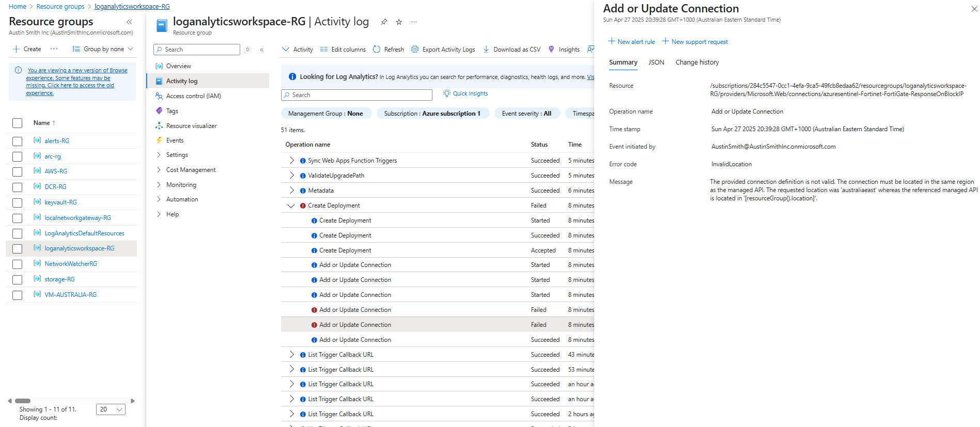Click the Subscription filter pill
This screenshot has height=427, width=980.
pyautogui.click(x=432, y=114)
